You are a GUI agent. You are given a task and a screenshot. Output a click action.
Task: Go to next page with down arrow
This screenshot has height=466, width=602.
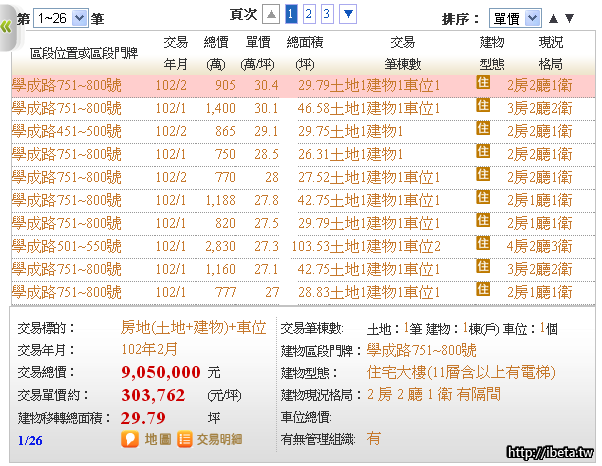348,14
